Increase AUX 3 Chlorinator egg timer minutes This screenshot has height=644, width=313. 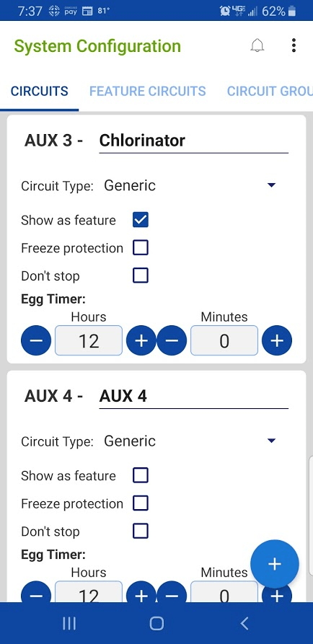click(x=277, y=340)
